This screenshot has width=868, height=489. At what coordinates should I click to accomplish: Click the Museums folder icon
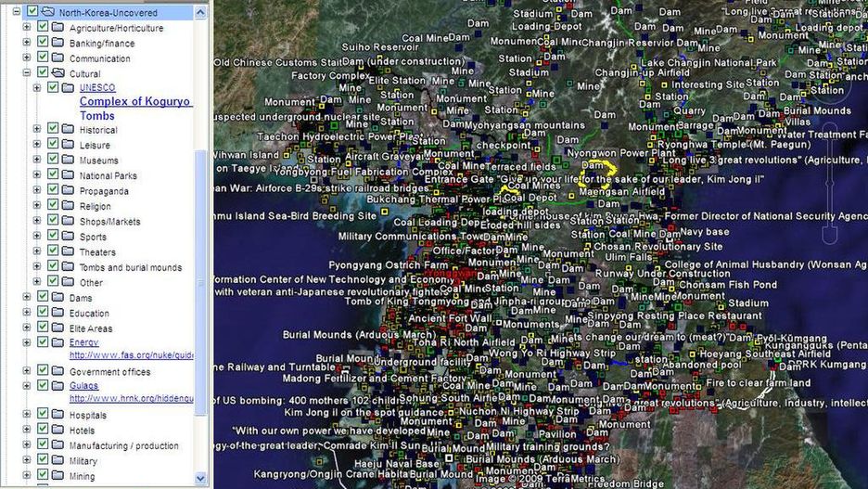coord(68,161)
